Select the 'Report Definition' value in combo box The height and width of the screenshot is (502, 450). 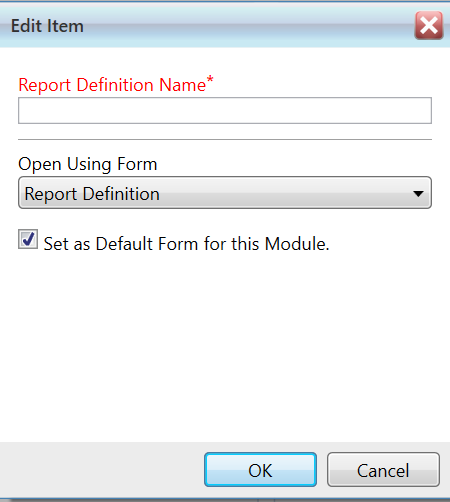pyautogui.click(x=92, y=194)
